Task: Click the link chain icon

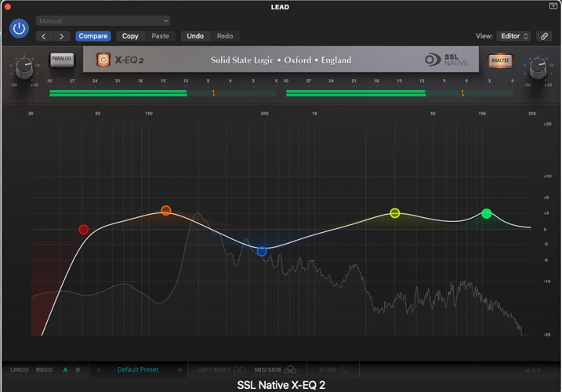Action: click(x=544, y=36)
